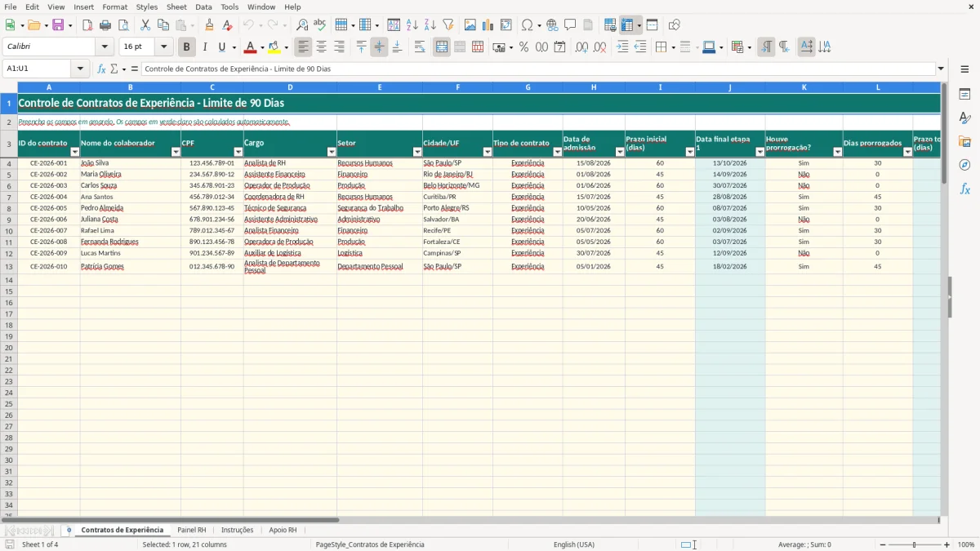Open filter dropdown for Cidade/UF column
Viewport: 980px width, 551px height.
point(488,152)
